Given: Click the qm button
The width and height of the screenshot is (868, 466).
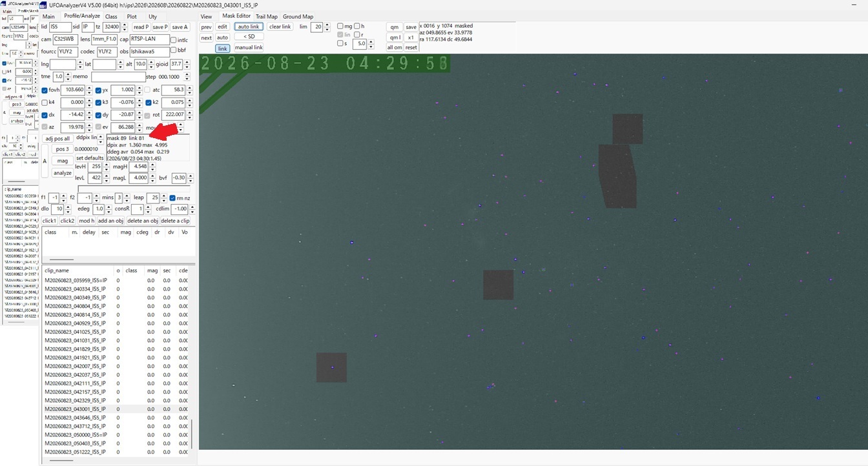Looking at the screenshot, I should [x=394, y=27].
